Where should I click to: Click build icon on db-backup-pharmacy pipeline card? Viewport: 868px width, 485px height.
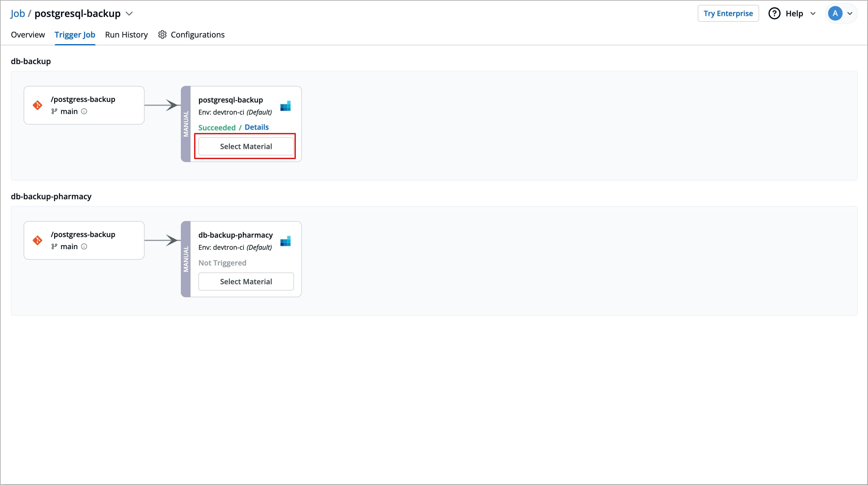click(x=286, y=241)
